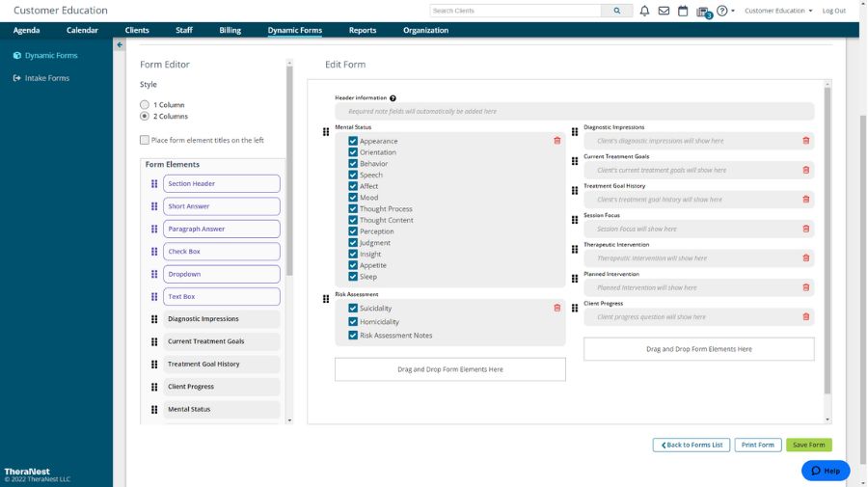Image resolution: width=868 pixels, height=487 pixels.
Task: Open the Customer Education account dropdown
Action: [x=777, y=11]
